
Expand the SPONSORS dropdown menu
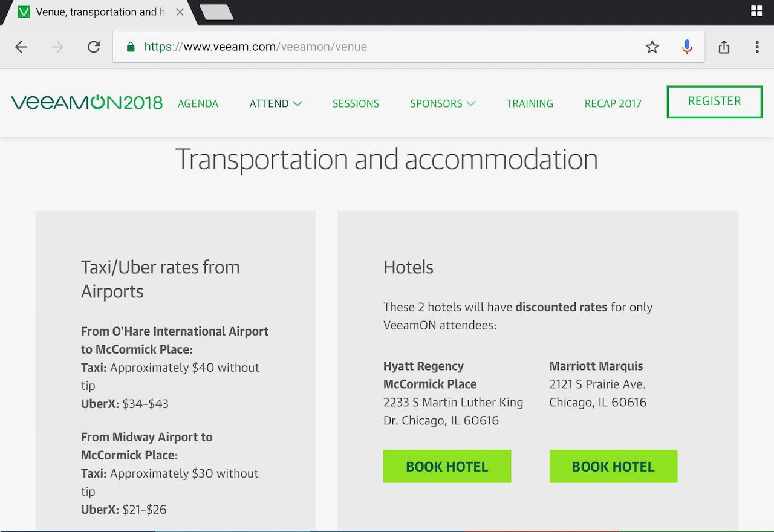pos(443,103)
